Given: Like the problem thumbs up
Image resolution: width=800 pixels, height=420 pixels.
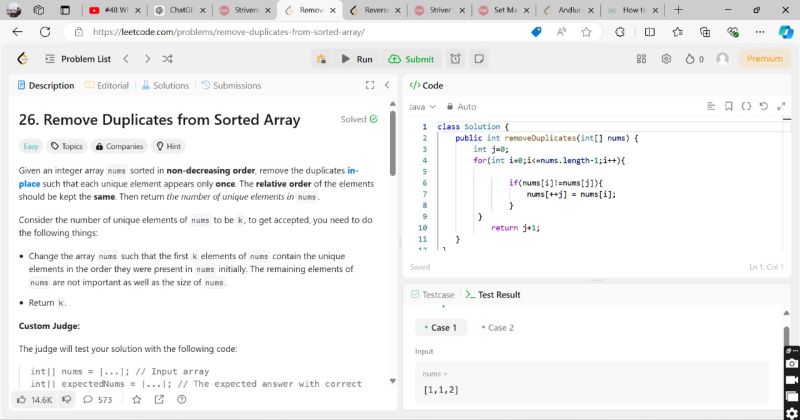Looking at the screenshot, I should tap(35, 400).
